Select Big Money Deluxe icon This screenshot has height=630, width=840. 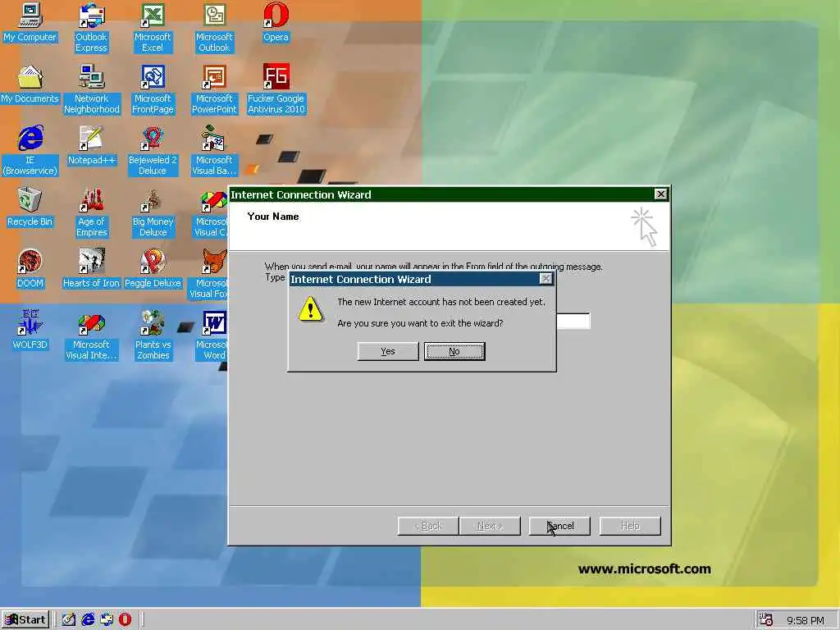pos(153,212)
